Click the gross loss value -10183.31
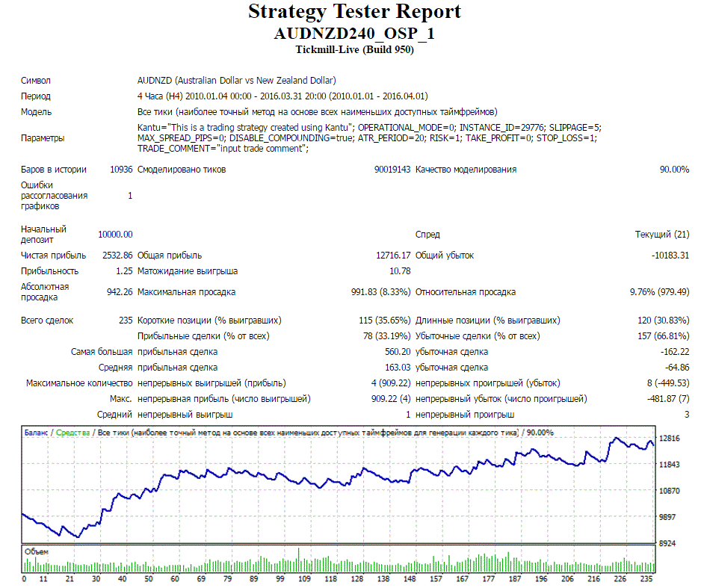704x588 pixels. click(x=670, y=256)
